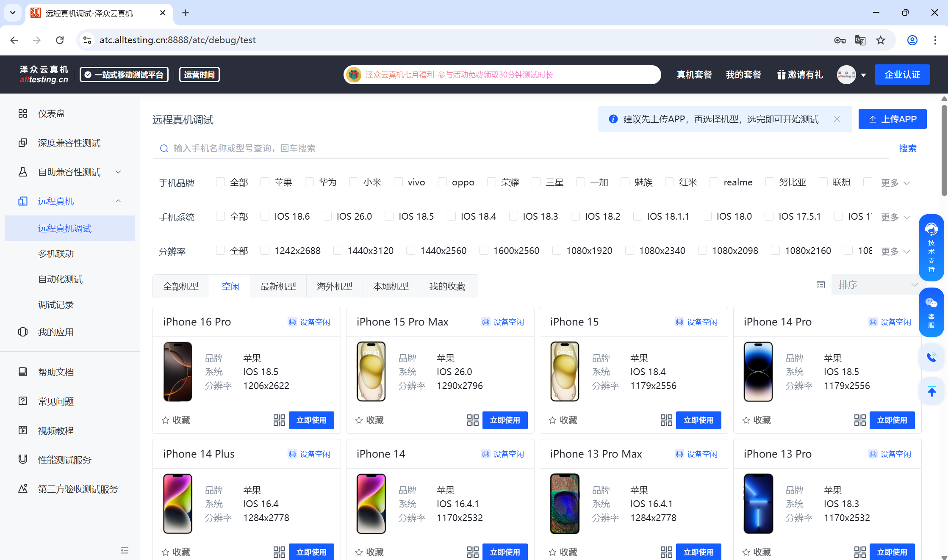Click the 邀请有礼 gift item
The image size is (948, 560).
pyautogui.click(x=800, y=74)
